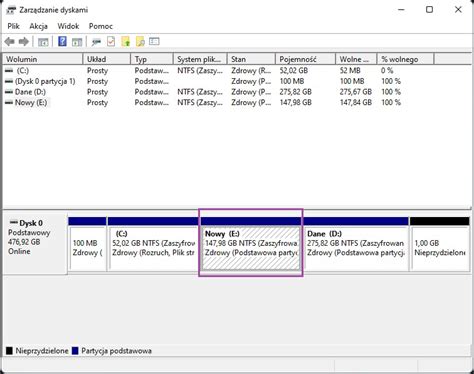Click the drive icon beside Dysk 0 partycja 1

pyautogui.click(x=9, y=81)
